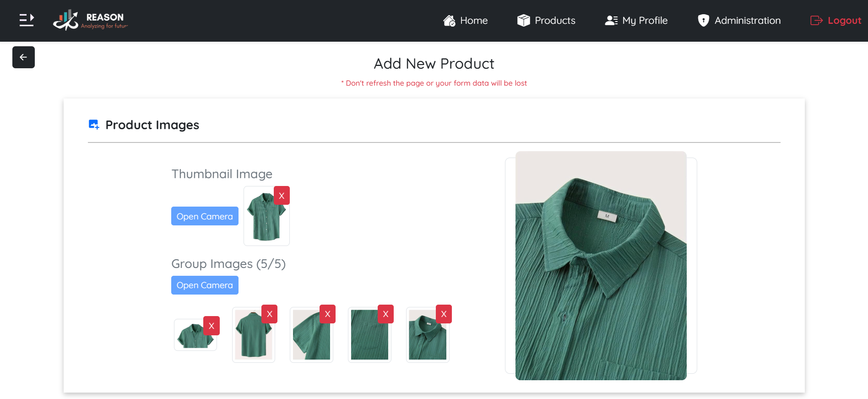
Task: Remove the fourth group image
Action: point(385,314)
